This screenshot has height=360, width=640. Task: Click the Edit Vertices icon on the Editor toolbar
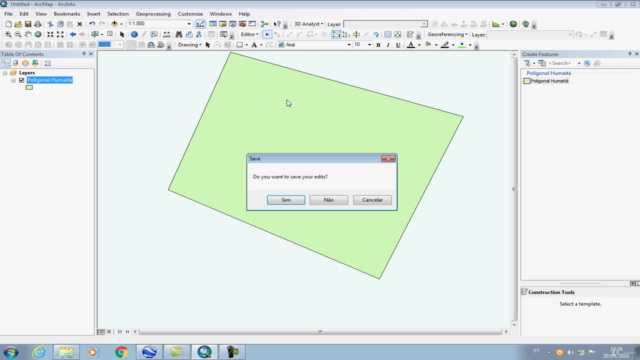336,35
